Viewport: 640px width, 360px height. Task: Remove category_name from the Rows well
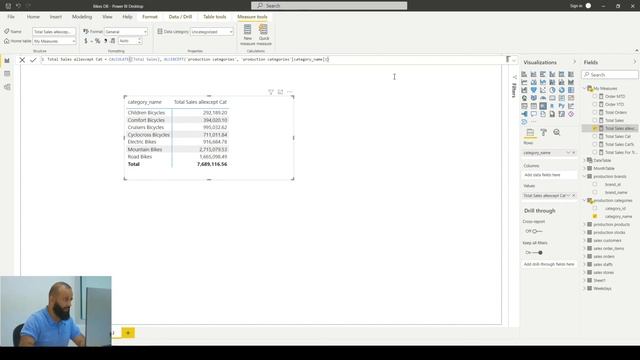574,153
